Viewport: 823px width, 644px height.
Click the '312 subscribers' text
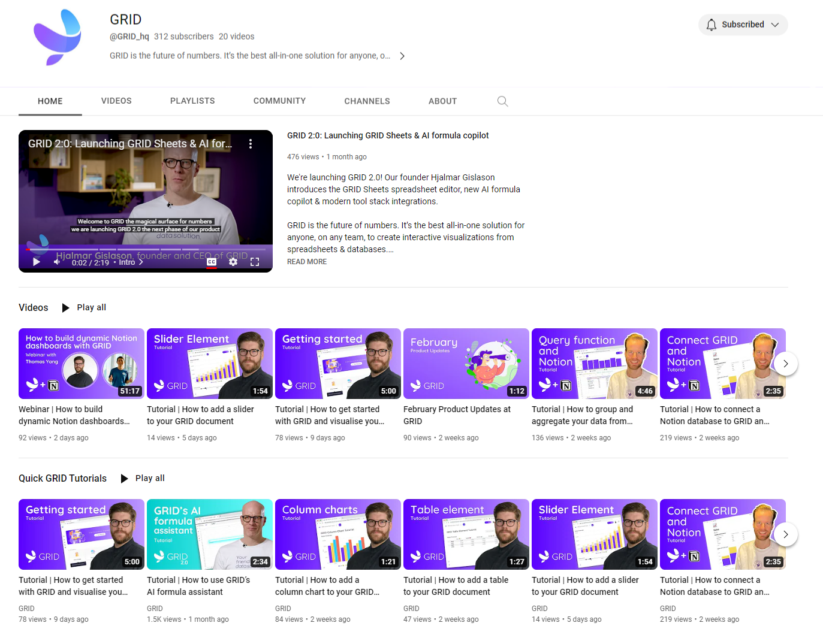184,37
